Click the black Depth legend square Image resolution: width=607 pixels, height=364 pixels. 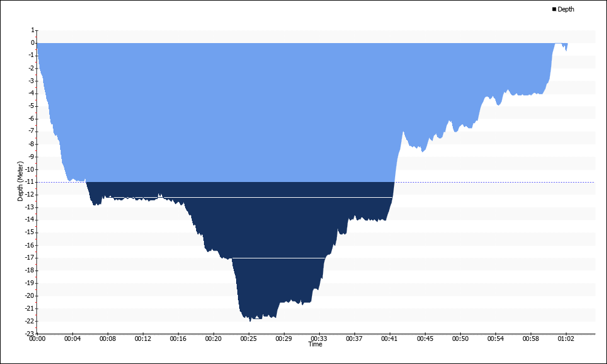pos(554,9)
